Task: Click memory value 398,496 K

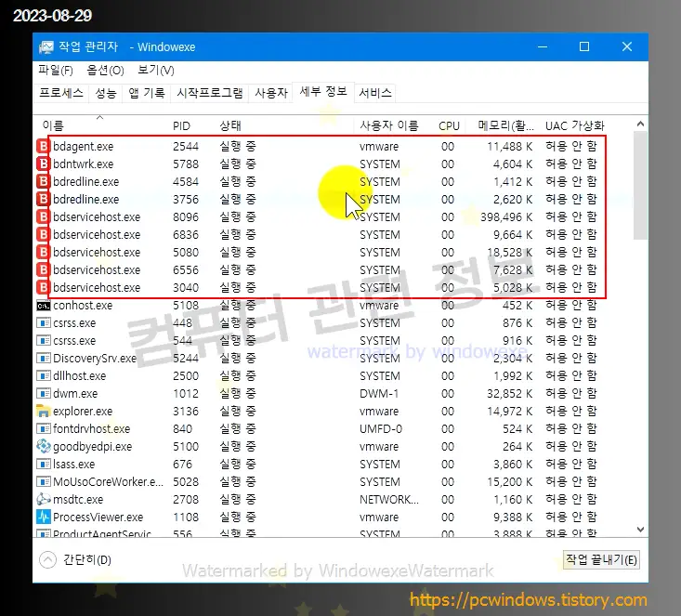Action: 506,216
